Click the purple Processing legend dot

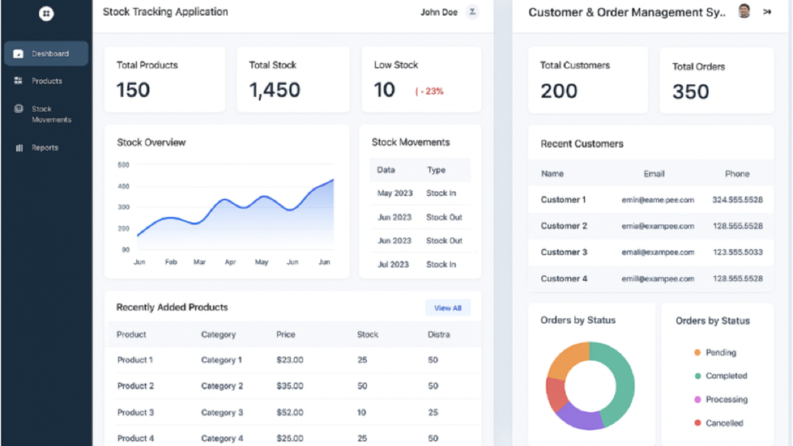(x=697, y=399)
